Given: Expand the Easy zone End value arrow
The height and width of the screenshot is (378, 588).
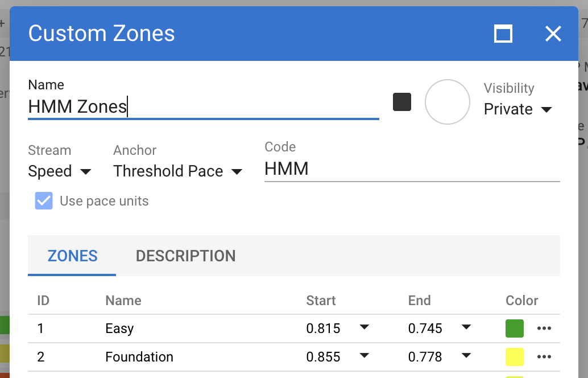Looking at the screenshot, I should 466,327.
